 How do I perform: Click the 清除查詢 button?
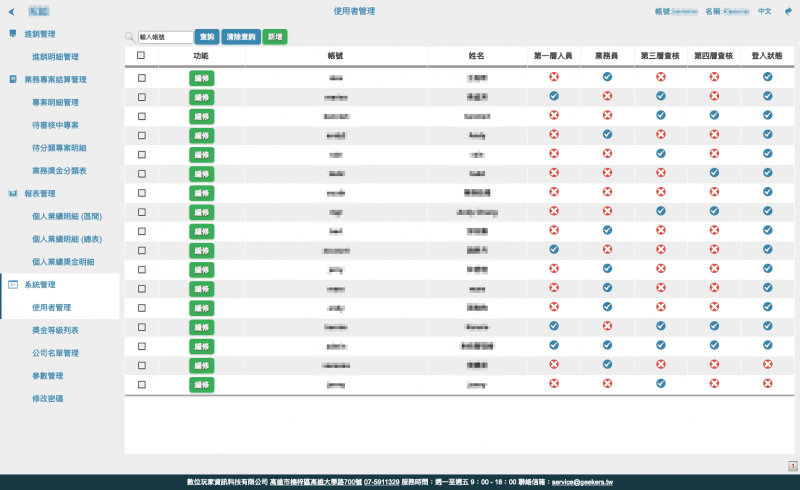[241, 37]
